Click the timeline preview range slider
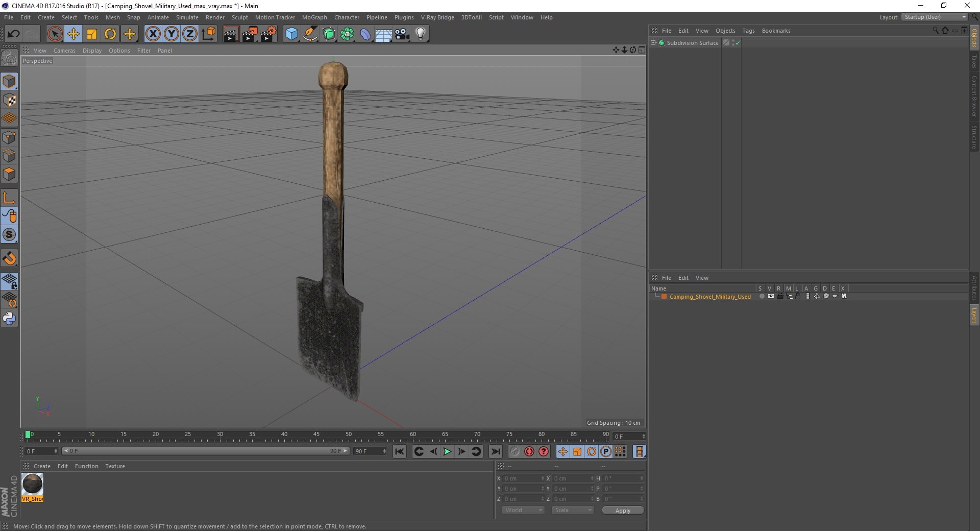The width and height of the screenshot is (980, 531). tap(206, 451)
